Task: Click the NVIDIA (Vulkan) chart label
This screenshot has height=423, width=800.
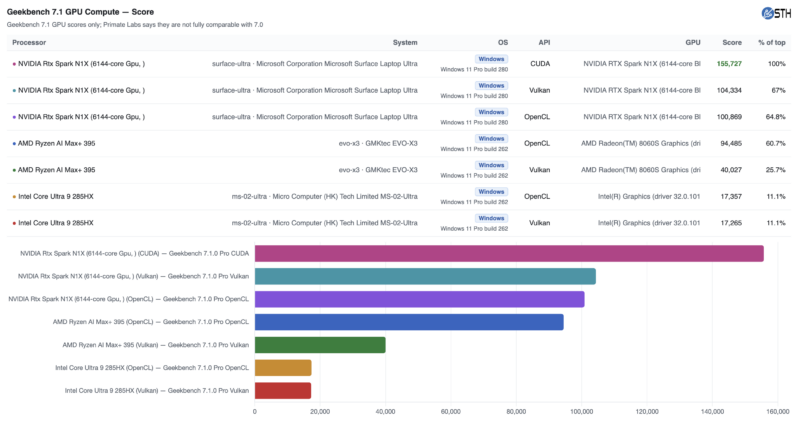Action: coord(134,276)
